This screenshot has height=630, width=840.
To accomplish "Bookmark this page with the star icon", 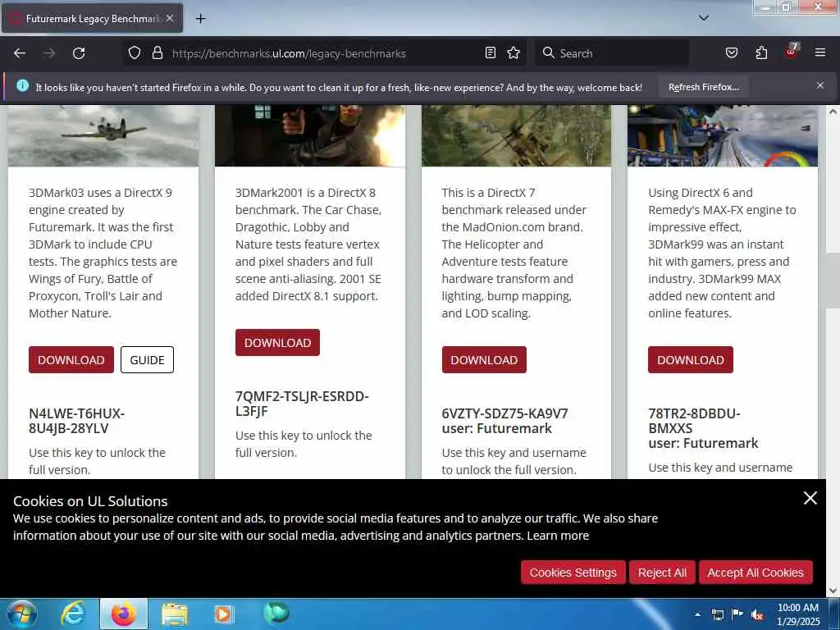I will pos(514,53).
